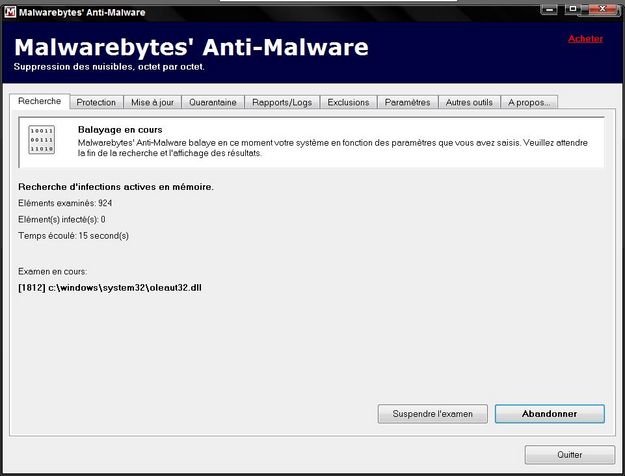Click the Eléments examinés: 924 line

tap(65, 203)
